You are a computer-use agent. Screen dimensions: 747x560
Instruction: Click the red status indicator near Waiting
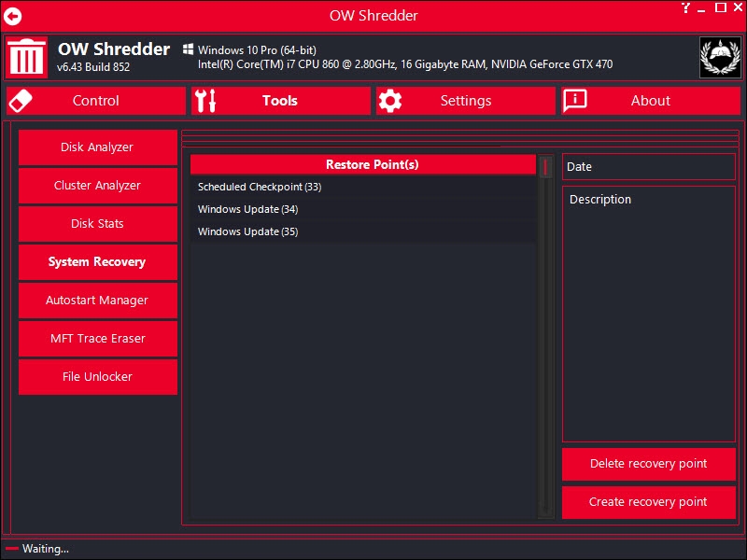12,549
